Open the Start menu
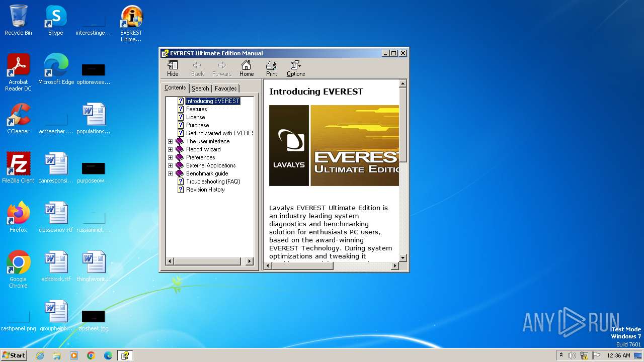644x362 pixels. tap(14, 355)
